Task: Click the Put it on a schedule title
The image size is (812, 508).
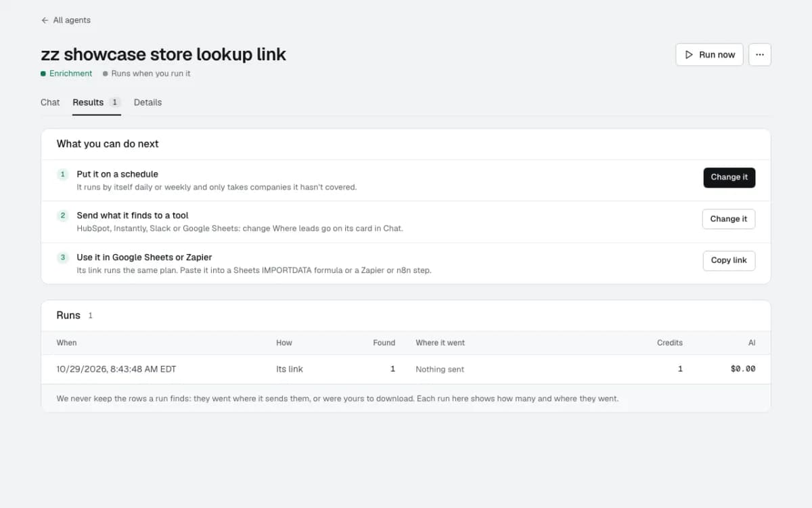Action: point(117,174)
